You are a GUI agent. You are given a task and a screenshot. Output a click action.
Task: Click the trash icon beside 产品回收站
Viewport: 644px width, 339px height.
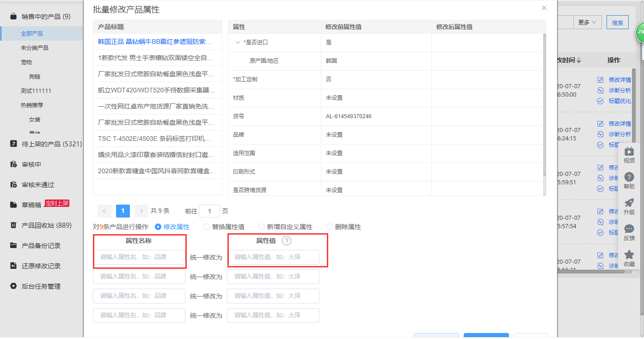point(13,225)
